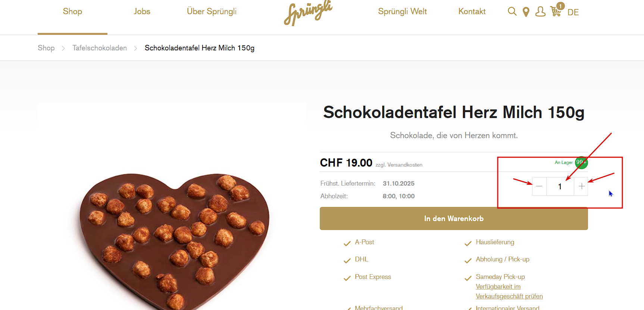644x310 pixels.
Task: Open the Über Sprüngli menu
Action: 212,12
